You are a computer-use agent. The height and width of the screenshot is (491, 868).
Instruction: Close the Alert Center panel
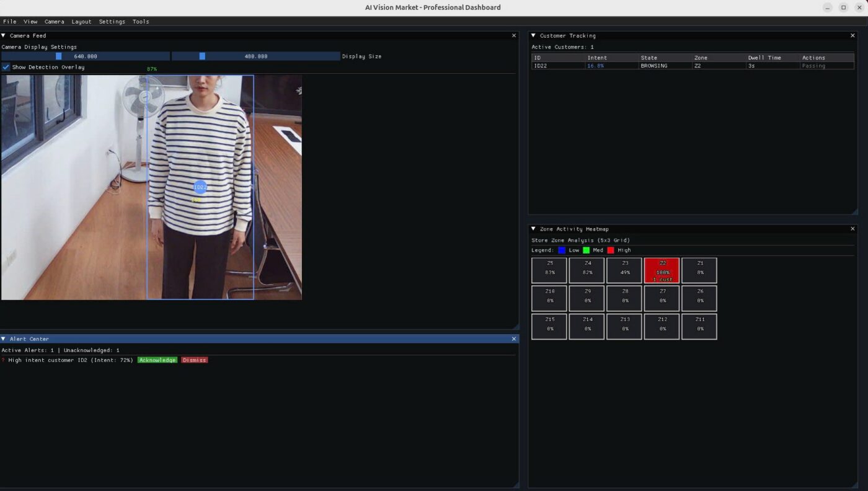point(513,338)
